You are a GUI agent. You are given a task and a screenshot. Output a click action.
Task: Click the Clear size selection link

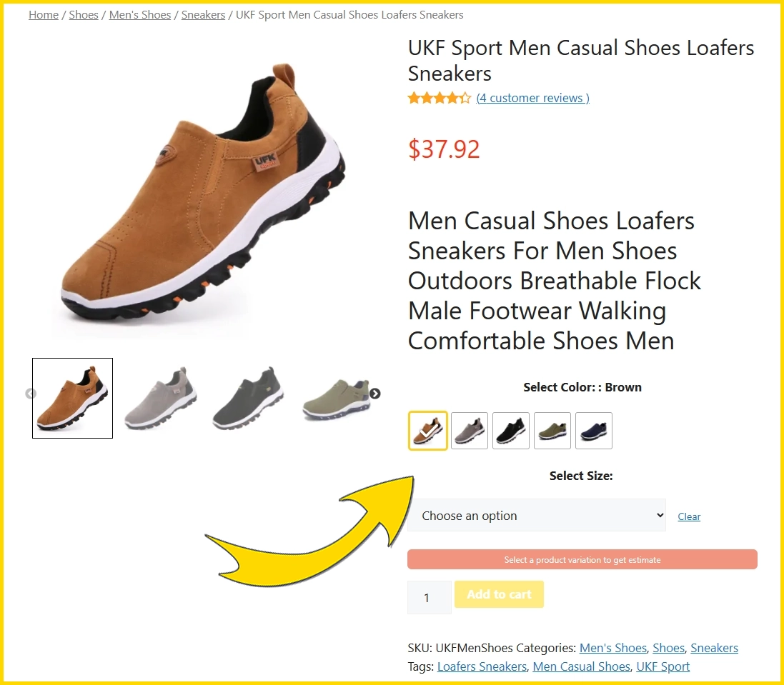pos(689,516)
